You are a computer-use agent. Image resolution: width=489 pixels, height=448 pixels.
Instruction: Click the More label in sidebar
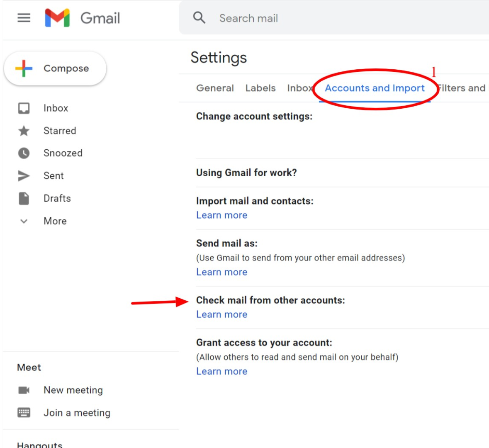click(55, 221)
